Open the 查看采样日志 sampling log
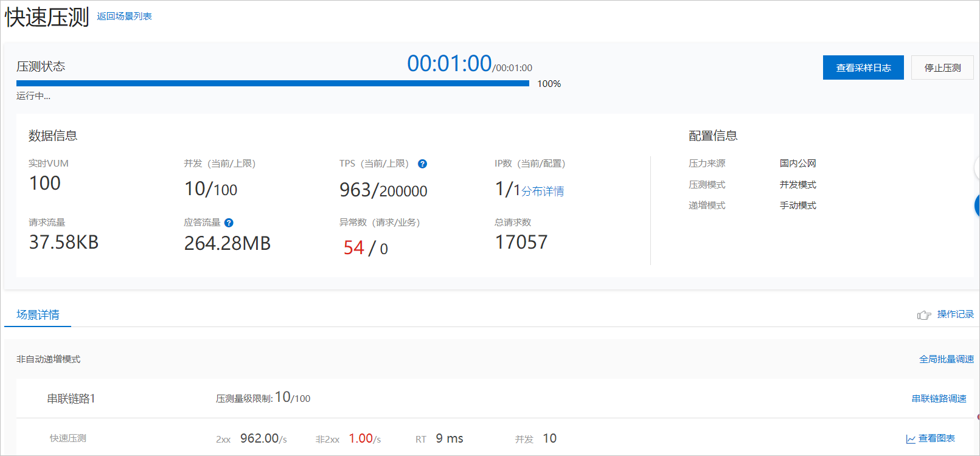Screen dimensions: 980x456 click(x=863, y=67)
